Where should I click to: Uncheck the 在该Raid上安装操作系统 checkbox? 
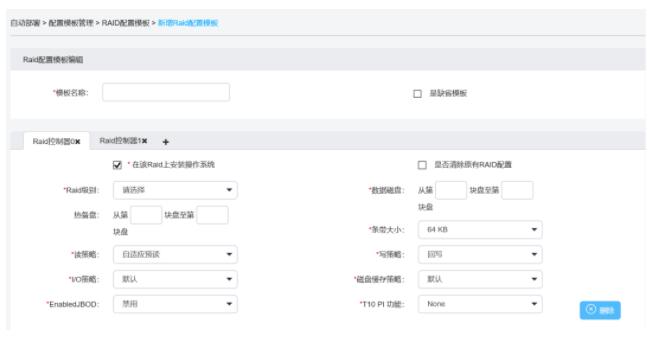pos(117,165)
